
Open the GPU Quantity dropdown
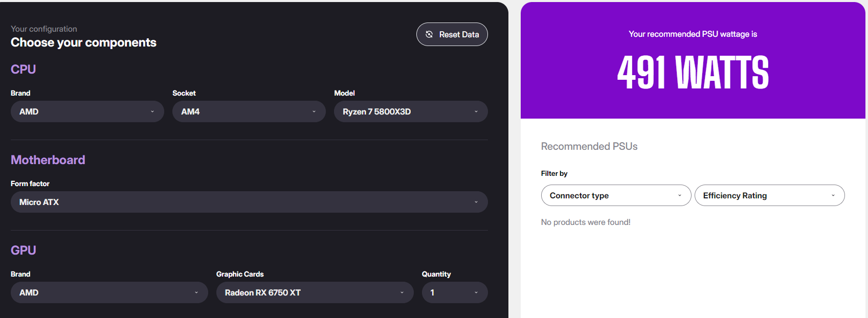coord(455,292)
